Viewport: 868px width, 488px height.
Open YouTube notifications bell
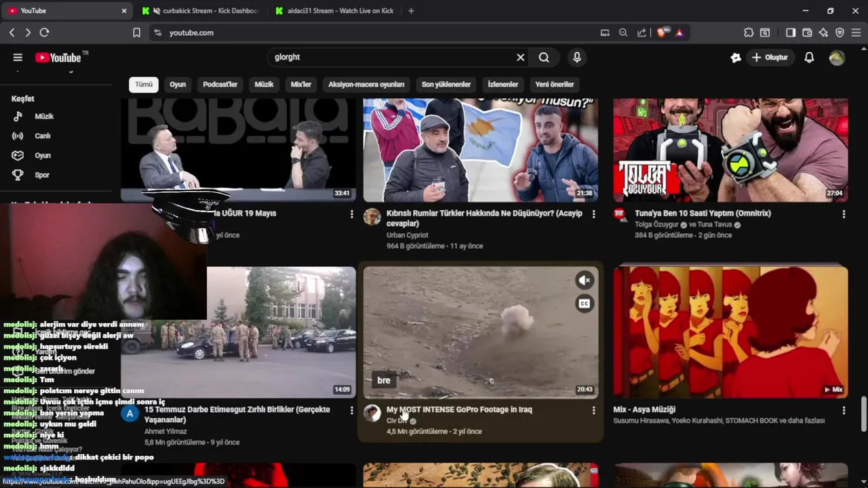pos(809,58)
